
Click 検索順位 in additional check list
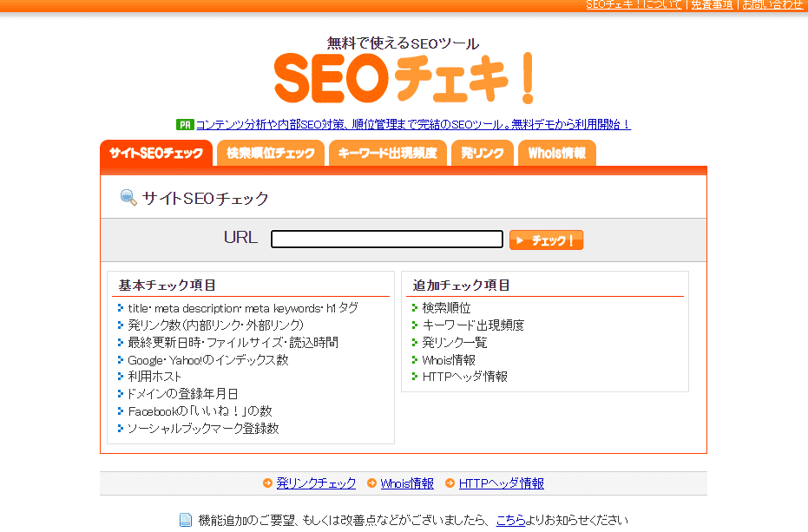coord(446,308)
